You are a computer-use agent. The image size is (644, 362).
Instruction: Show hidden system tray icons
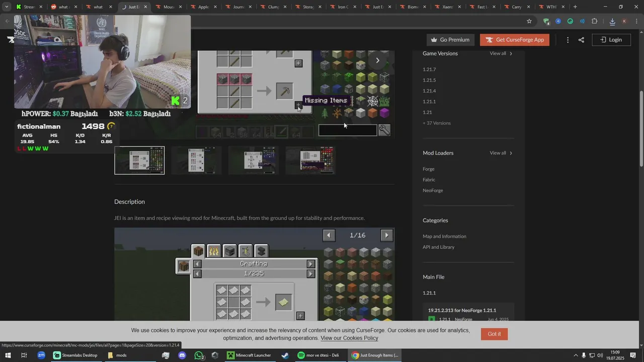pyautogui.click(x=576, y=355)
